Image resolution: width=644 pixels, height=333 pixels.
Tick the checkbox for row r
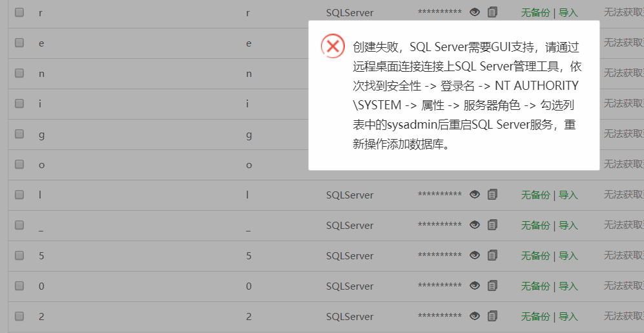[x=19, y=12]
